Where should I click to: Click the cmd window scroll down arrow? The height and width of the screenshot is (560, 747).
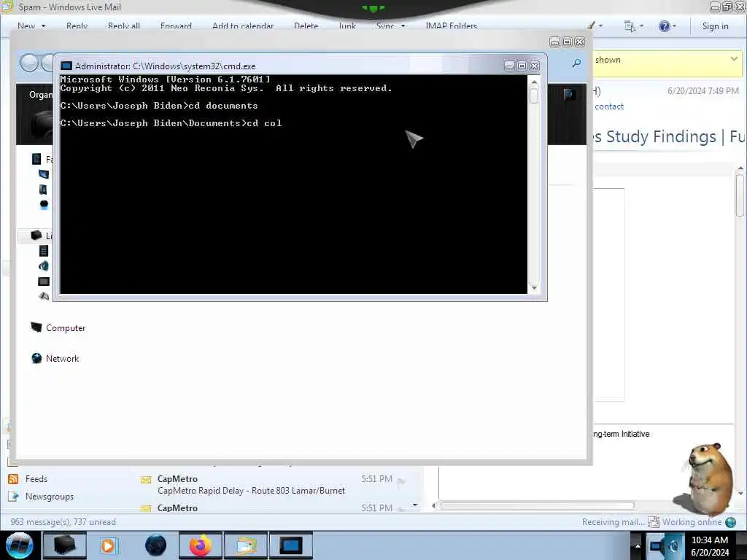[x=533, y=287]
